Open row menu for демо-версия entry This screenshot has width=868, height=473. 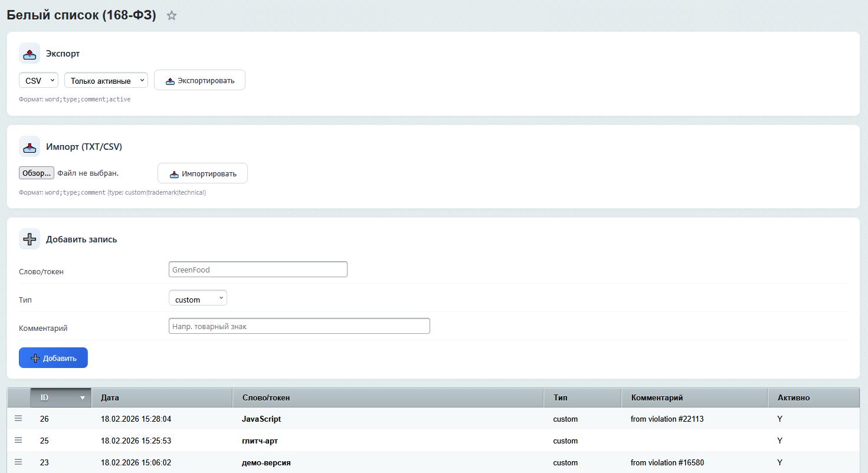tap(18, 462)
